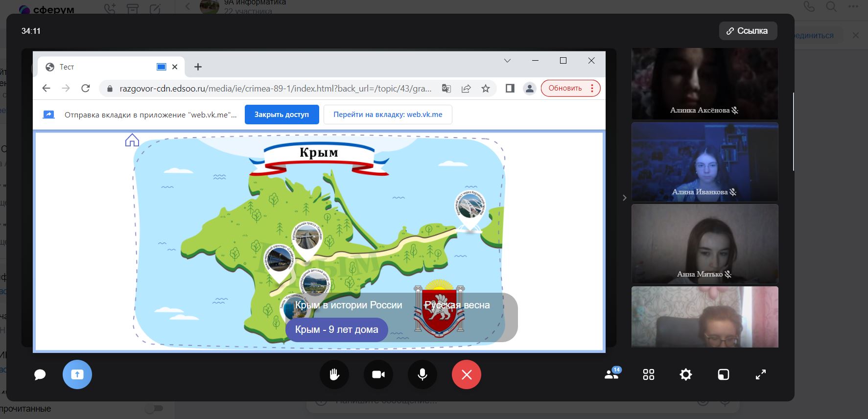The width and height of the screenshot is (868, 419).
Task: Collapse the participants sidebar chevron
Action: [x=624, y=198]
